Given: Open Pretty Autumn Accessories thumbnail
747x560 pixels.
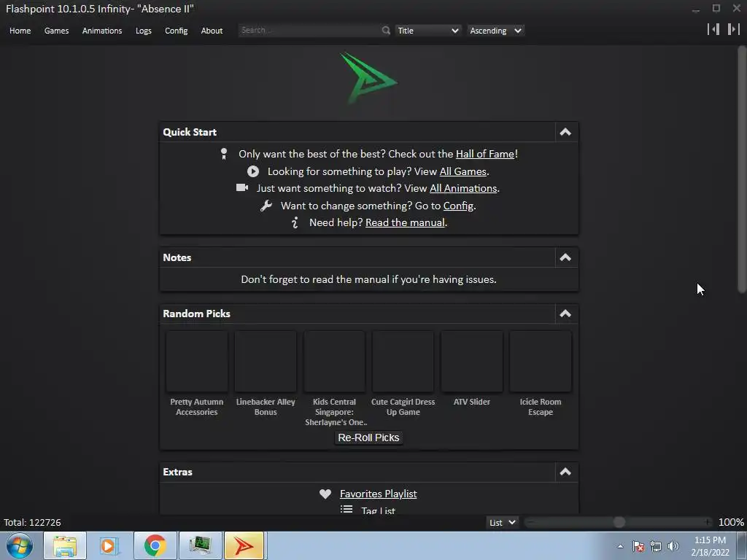Looking at the screenshot, I should click(197, 361).
